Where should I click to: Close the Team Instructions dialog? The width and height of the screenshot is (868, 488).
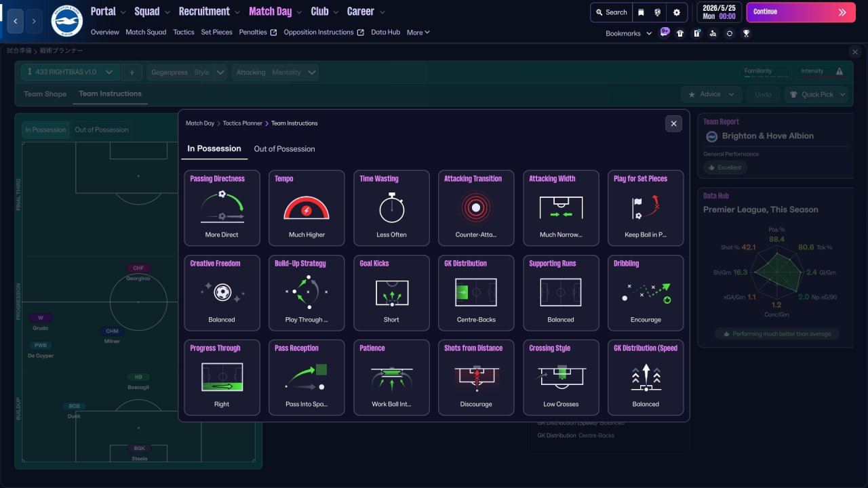(x=673, y=123)
